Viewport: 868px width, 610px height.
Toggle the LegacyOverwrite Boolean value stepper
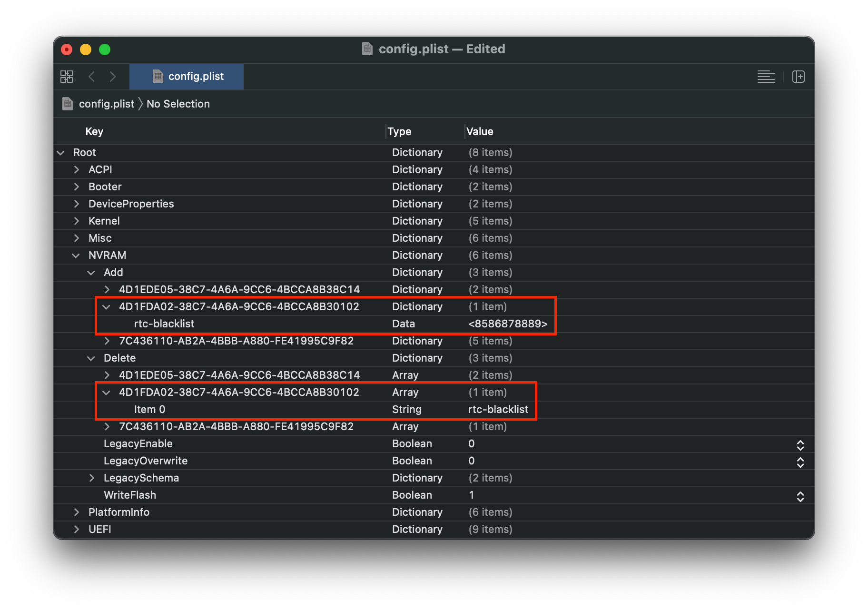[x=800, y=462]
